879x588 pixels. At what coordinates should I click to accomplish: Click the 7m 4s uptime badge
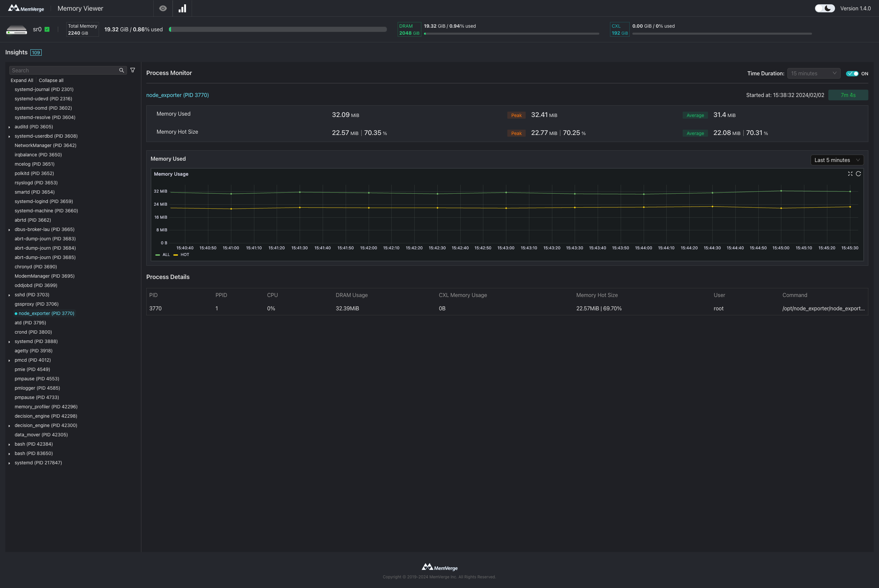(848, 95)
